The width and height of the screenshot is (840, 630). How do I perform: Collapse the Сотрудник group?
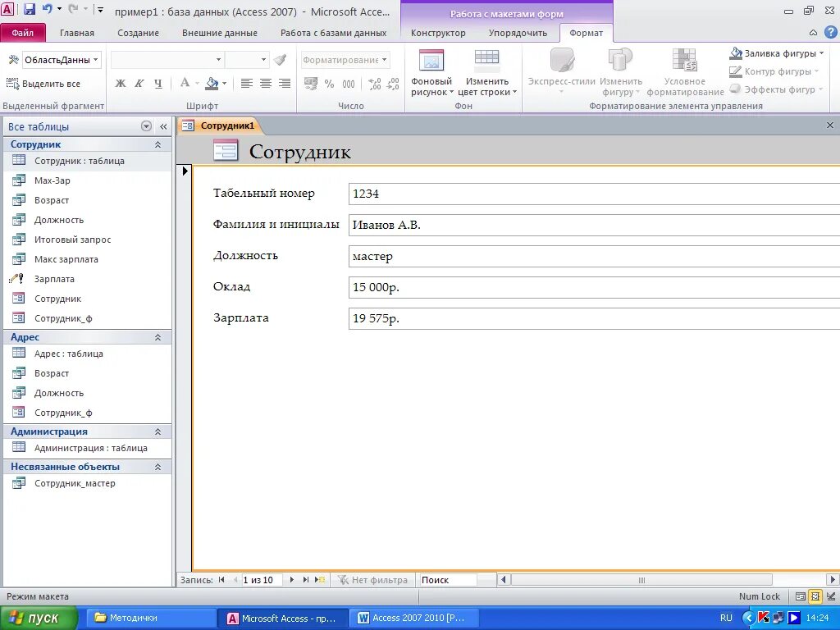click(x=158, y=144)
